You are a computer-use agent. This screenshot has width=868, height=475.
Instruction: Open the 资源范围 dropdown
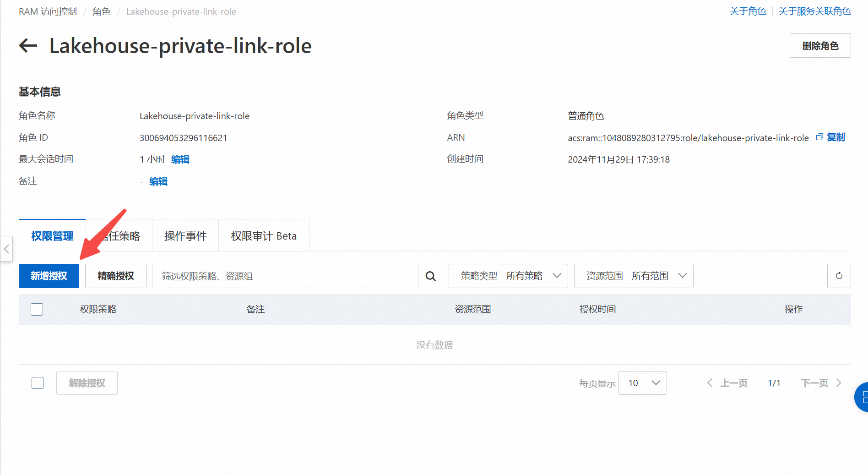(634, 276)
